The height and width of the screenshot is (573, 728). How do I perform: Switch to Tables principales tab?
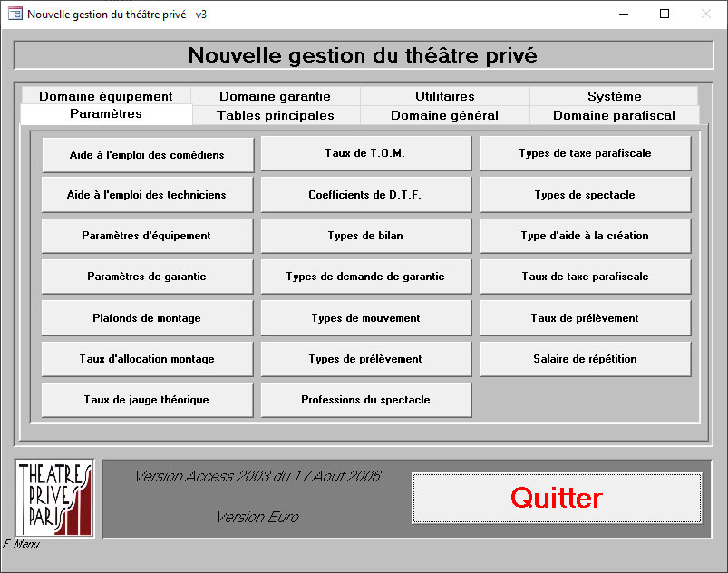tap(276, 115)
